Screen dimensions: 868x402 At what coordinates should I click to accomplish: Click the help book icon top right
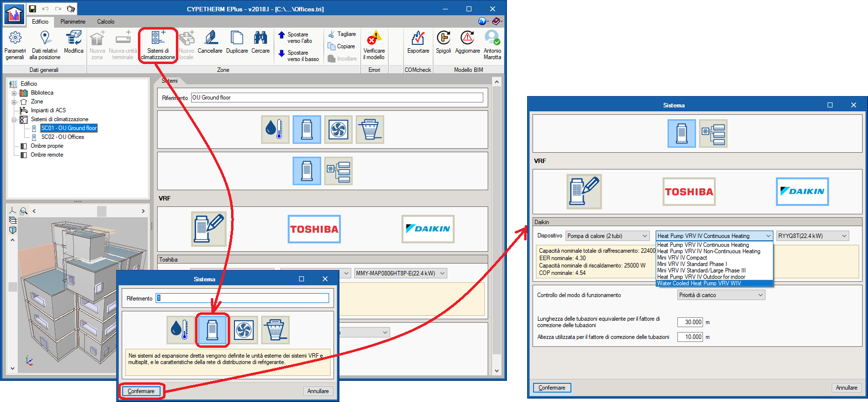tap(496, 21)
